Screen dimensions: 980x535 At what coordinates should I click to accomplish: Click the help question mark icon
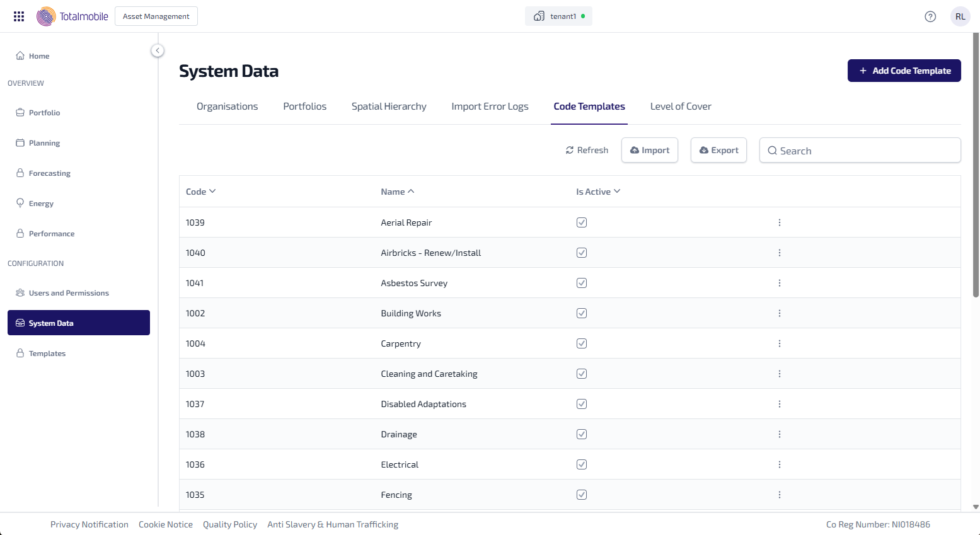point(930,16)
